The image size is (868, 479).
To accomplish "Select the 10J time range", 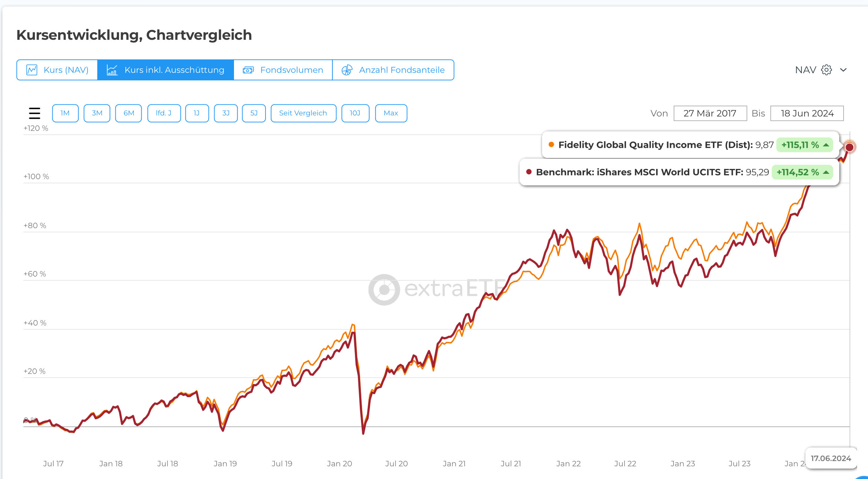I will [x=355, y=113].
